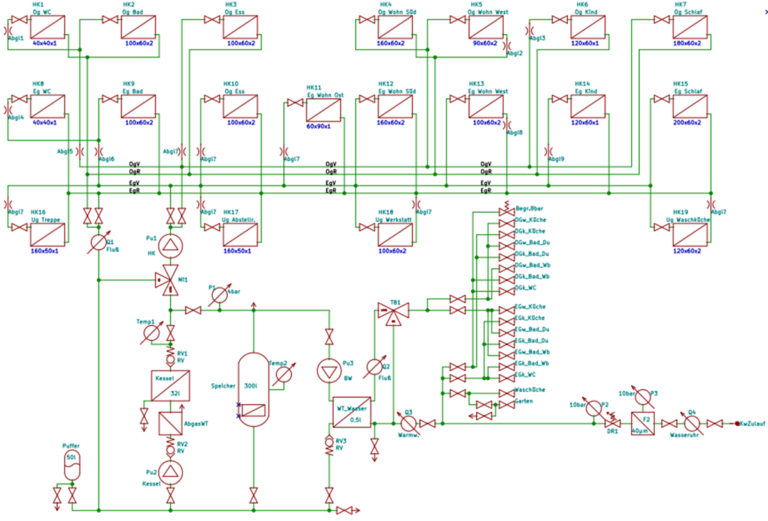
Task: Click the Eg Wohn West label
Action: click(x=488, y=91)
